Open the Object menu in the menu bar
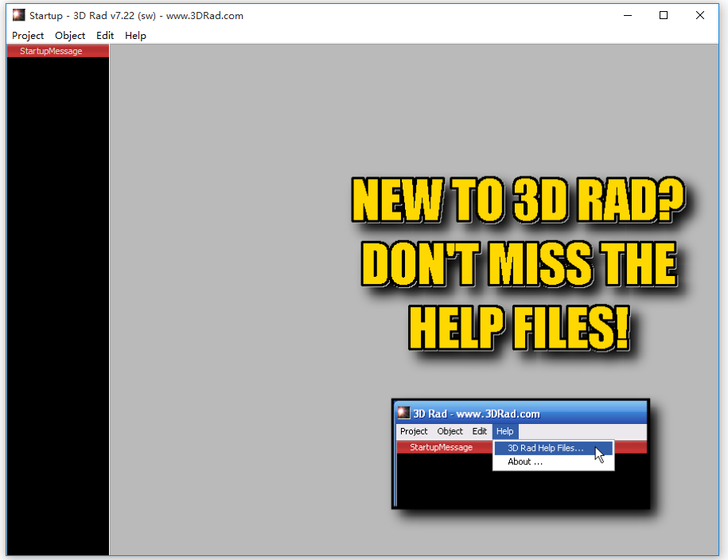 tap(70, 36)
